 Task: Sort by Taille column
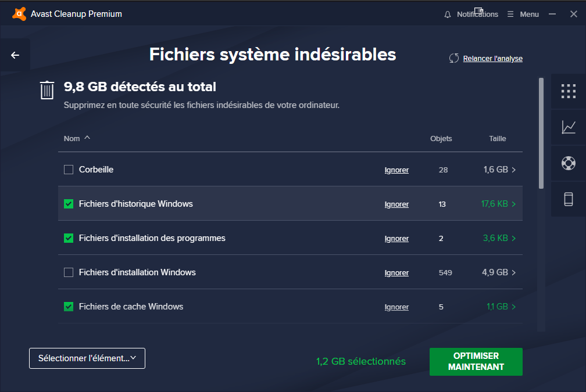coord(498,138)
